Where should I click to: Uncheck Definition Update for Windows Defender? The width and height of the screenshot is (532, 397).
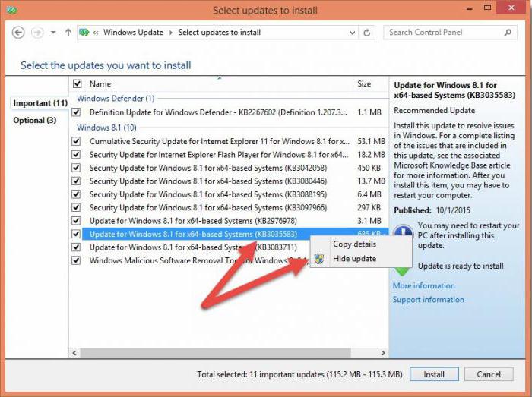76,112
